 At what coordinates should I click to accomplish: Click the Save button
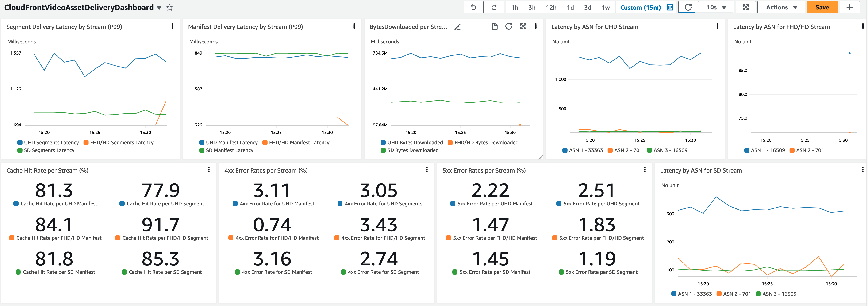[822, 7]
